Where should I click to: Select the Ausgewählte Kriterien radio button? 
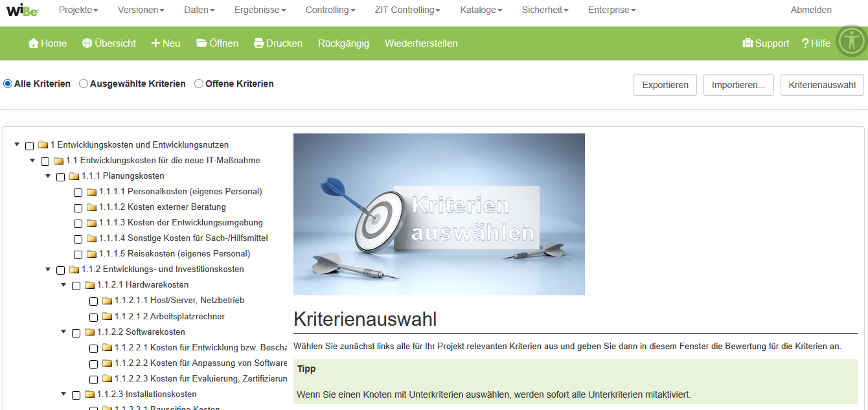click(84, 84)
